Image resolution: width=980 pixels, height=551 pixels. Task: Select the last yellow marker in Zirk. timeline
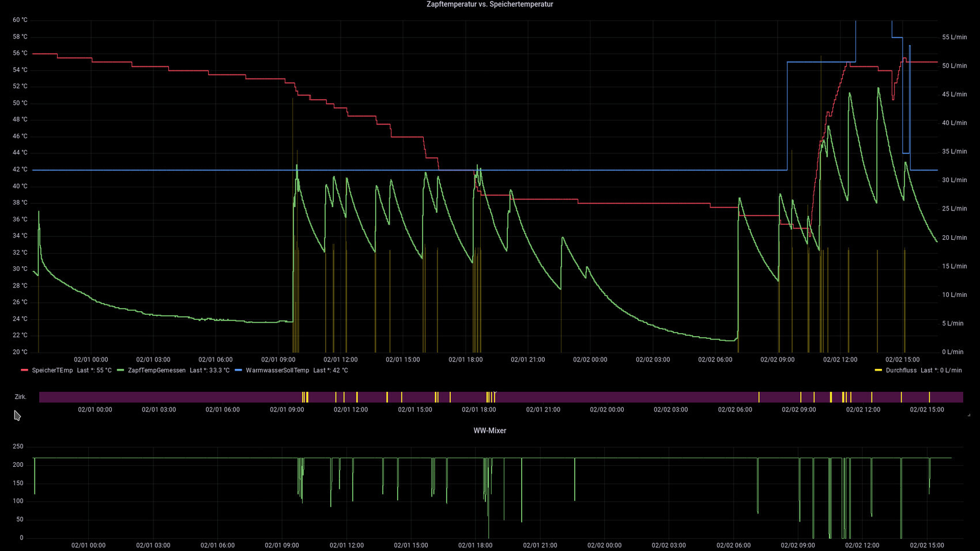[929, 397]
